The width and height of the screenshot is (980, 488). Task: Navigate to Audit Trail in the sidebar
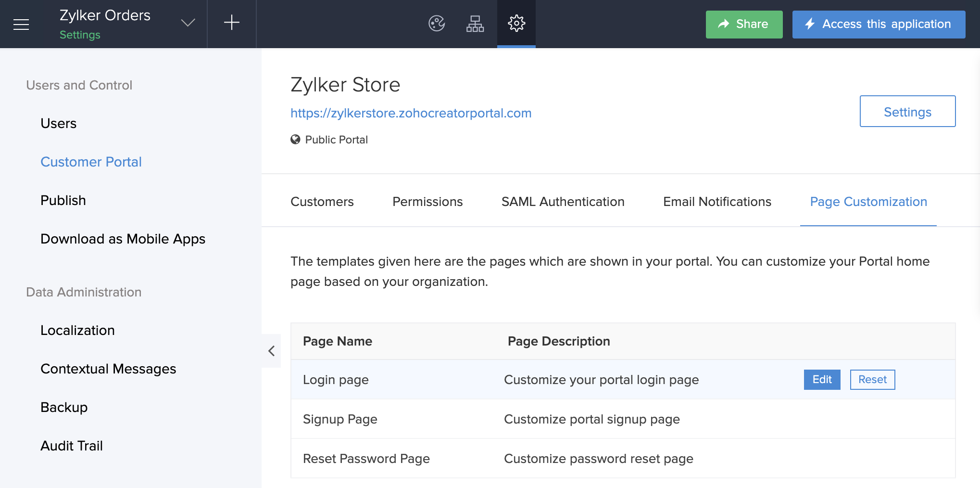[71, 446]
